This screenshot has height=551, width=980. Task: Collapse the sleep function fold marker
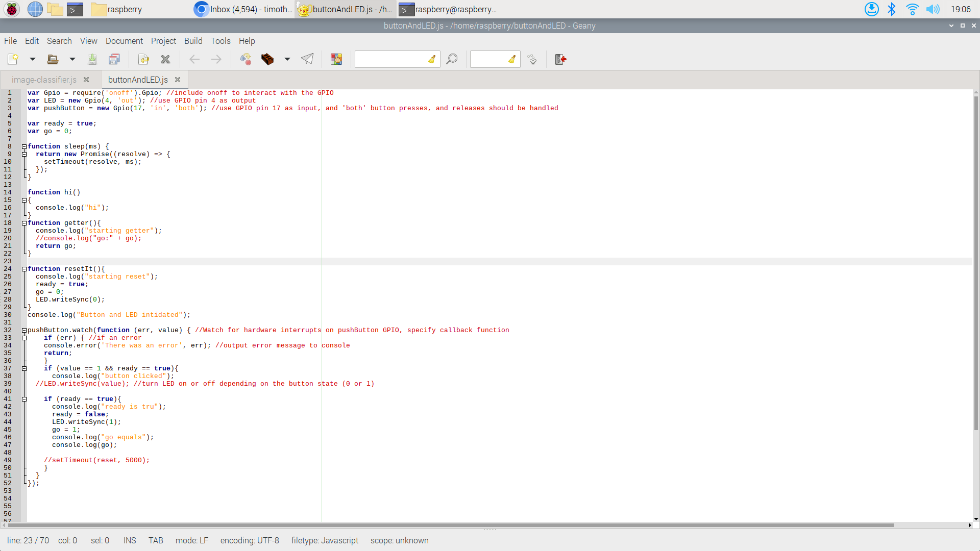click(x=24, y=146)
